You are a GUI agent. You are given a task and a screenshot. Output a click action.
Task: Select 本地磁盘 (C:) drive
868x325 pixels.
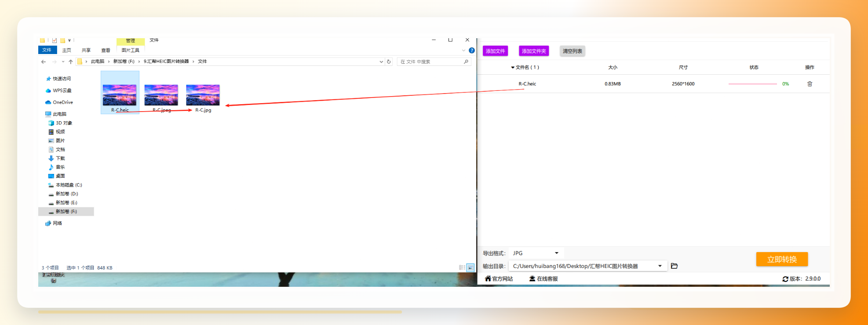[65, 185]
